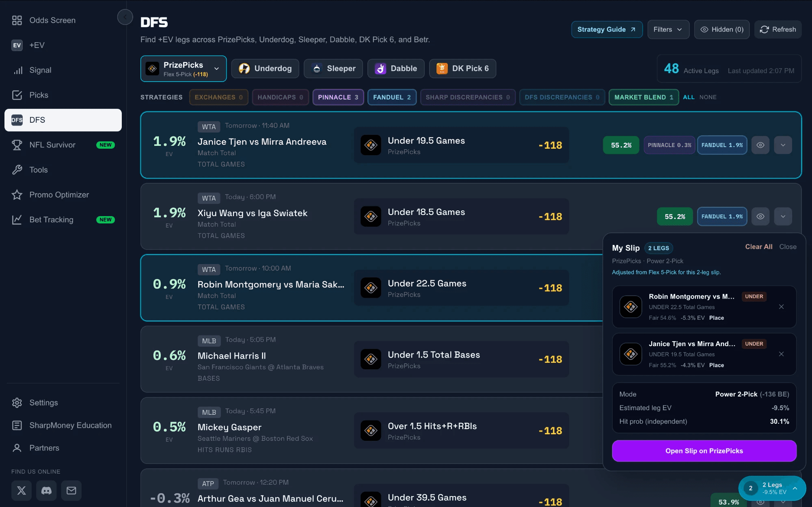
Task: Open the Strategy Guide link
Action: (x=607, y=30)
